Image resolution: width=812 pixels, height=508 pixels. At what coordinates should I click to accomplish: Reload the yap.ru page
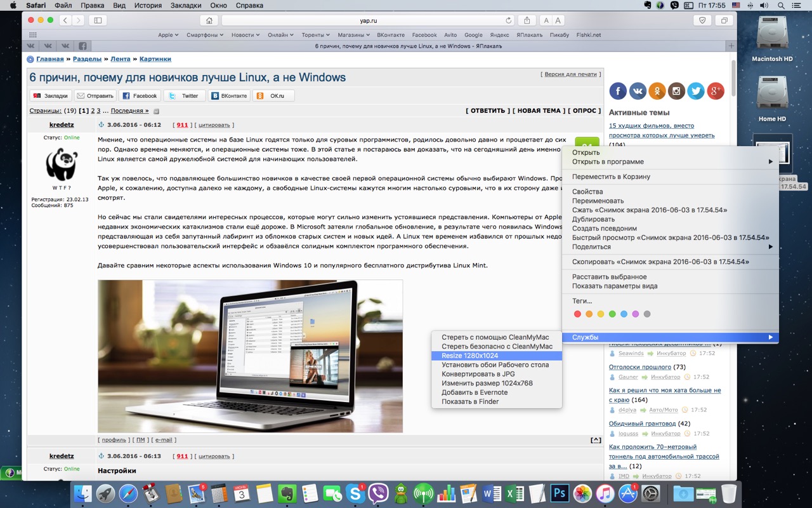tap(508, 20)
